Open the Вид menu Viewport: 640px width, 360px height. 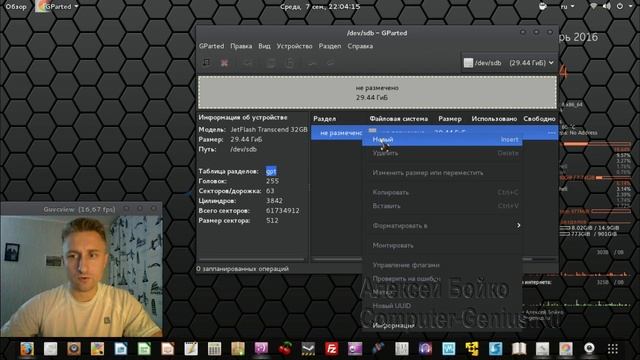click(x=264, y=46)
